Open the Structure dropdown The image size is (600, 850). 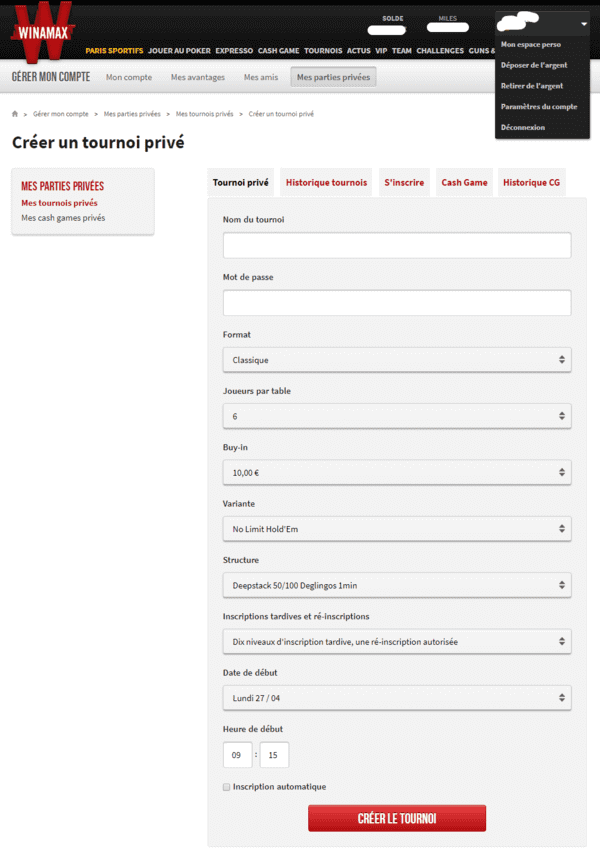[397, 585]
